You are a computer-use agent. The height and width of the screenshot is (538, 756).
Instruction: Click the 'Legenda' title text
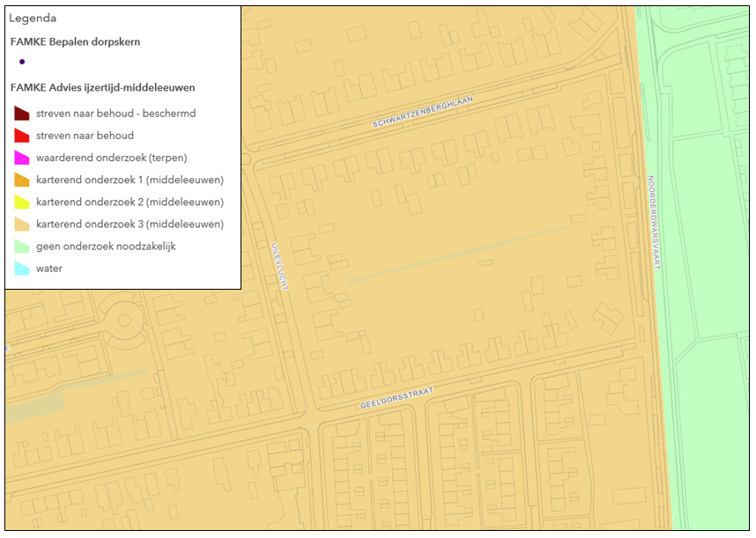click(x=33, y=18)
